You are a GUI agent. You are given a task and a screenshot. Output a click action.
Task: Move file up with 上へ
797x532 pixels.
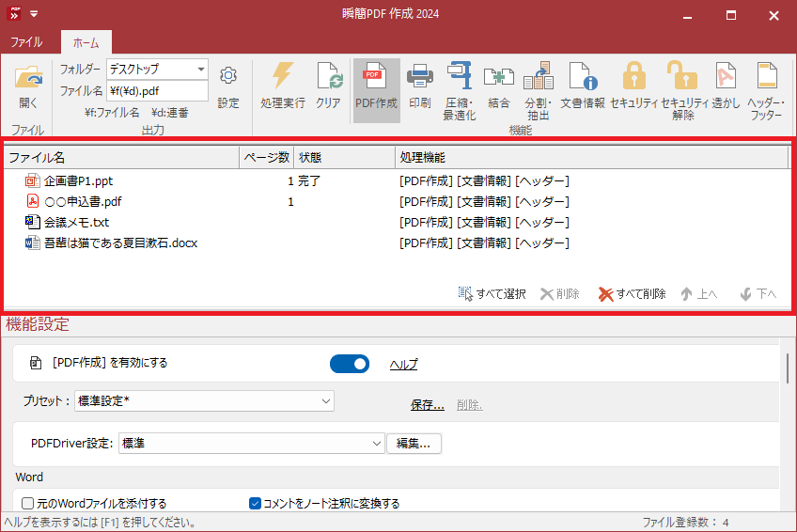click(x=699, y=293)
